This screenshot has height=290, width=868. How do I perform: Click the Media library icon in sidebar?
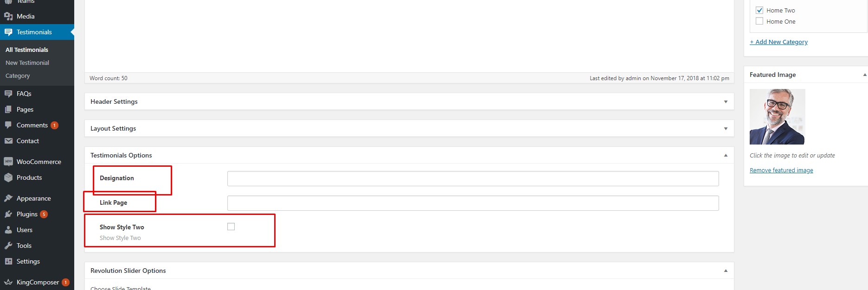pos(8,16)
